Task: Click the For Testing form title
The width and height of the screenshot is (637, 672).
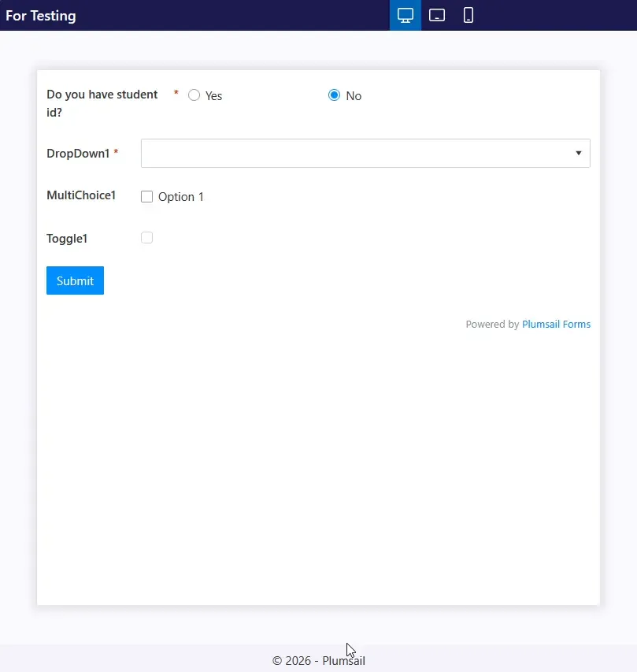Action: [41, 16]
